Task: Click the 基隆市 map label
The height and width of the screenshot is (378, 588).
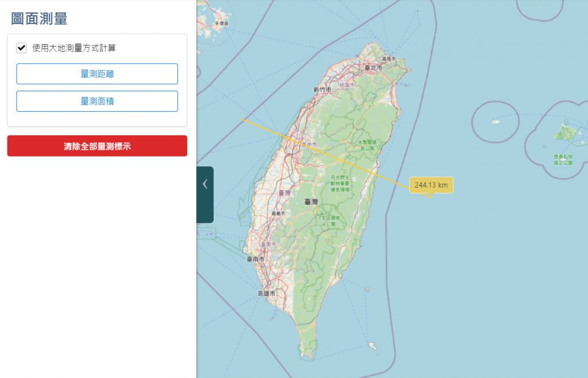Action: 389,59
